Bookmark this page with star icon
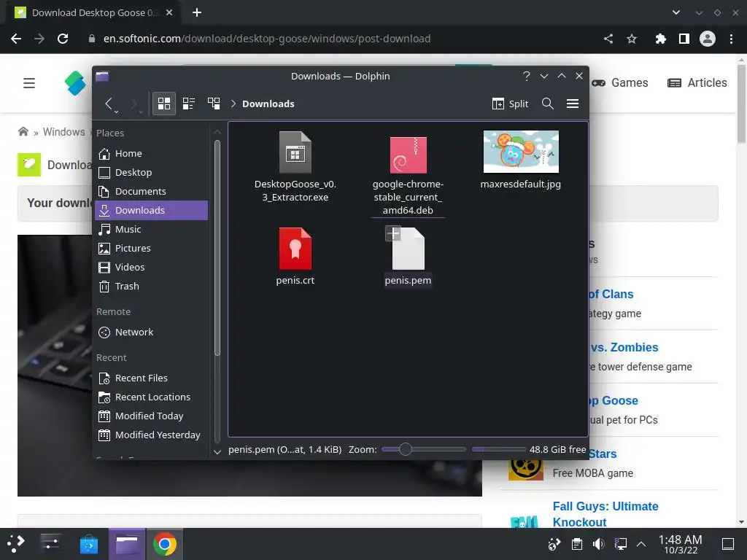 pyautogui.click(x=632, y=39)
